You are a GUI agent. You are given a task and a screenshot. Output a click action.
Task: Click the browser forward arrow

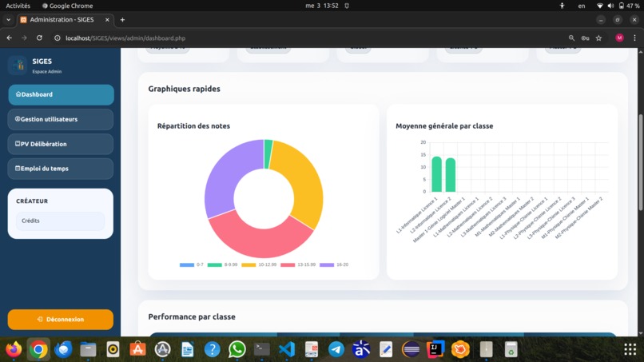pyautogui.click(x=24, y=38)
